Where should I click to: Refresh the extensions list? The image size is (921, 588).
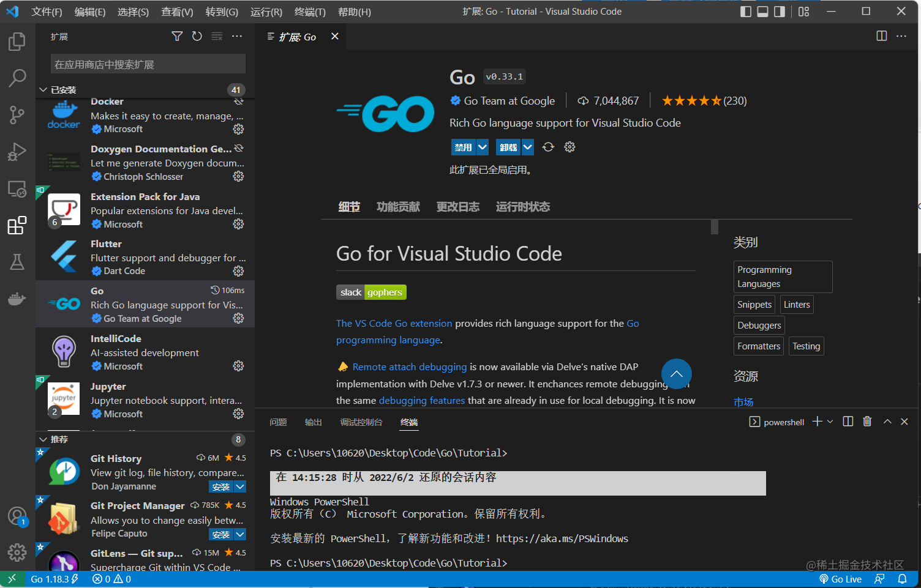click(x=197, y=37)
